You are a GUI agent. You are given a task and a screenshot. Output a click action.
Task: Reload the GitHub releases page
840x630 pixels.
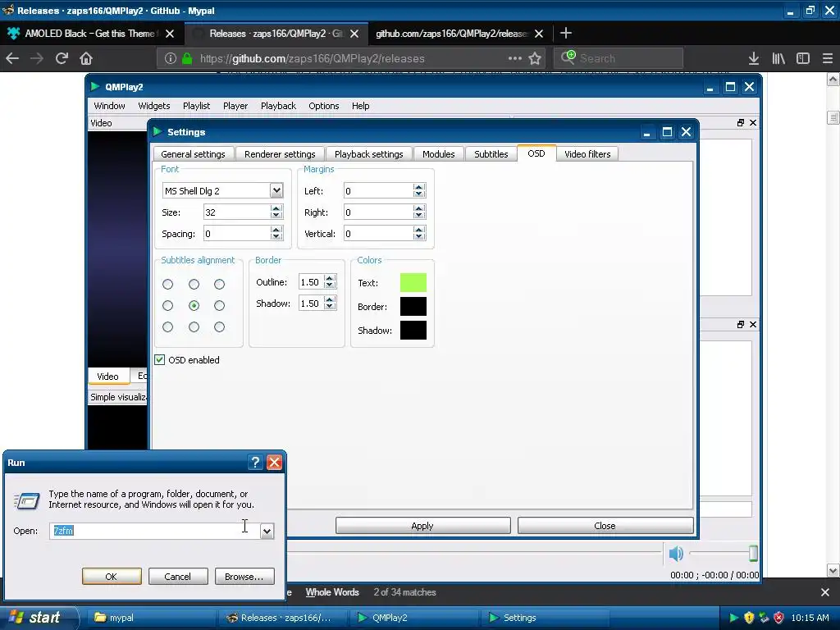pos(62,58)
